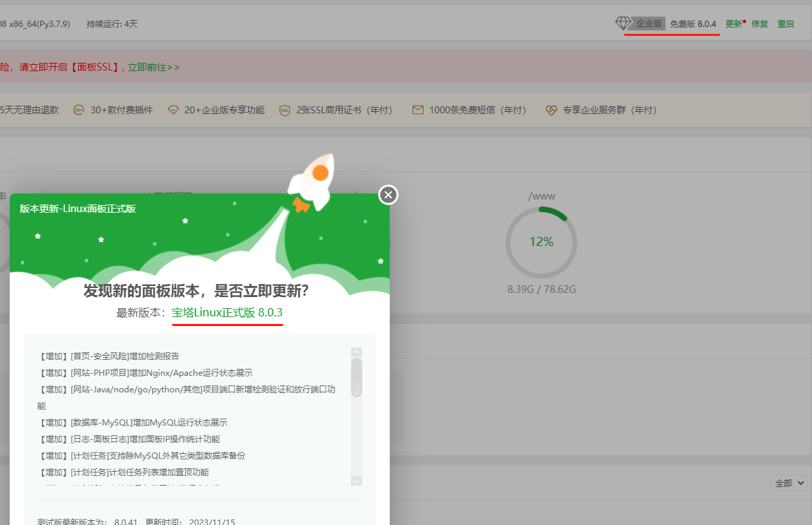This screenshot has height=525, width=812.
Task: Click the /www disk usage gauge
Action: point(541,242)
